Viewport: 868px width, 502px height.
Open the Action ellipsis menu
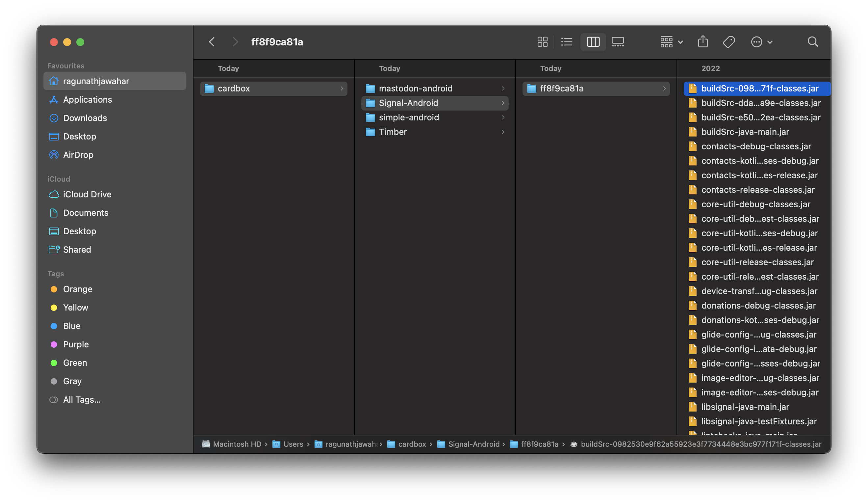[x=761, y=42]
